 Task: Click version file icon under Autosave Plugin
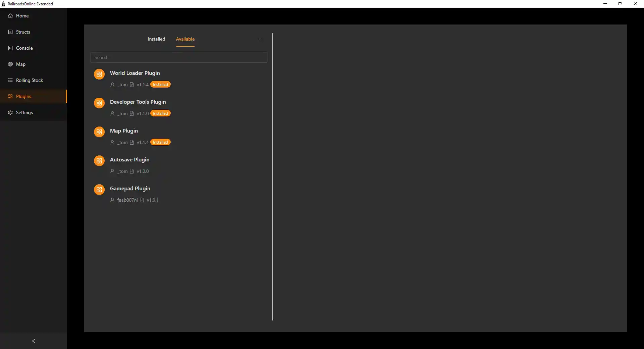132,171
